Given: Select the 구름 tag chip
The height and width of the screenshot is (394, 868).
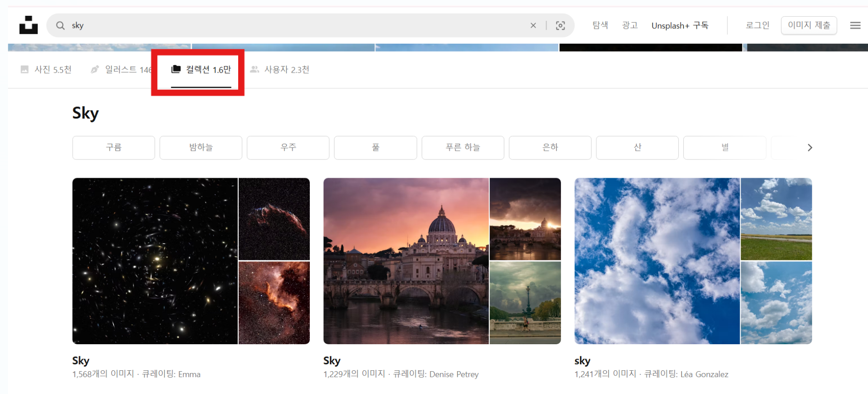Looking at the screenshot, I should pyautogui.click(x=114, y=147).
